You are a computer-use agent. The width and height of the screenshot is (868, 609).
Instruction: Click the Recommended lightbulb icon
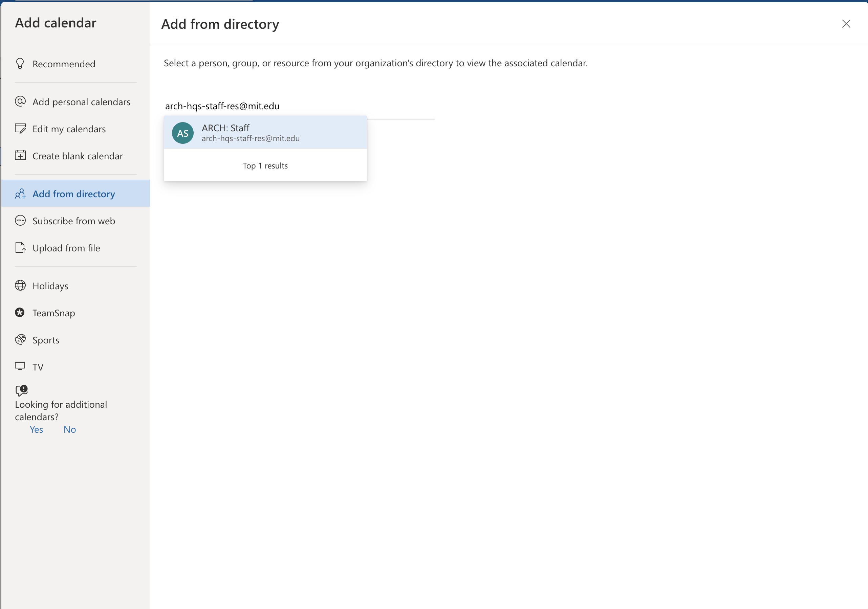pyautogui.click(x=20, y=64)
